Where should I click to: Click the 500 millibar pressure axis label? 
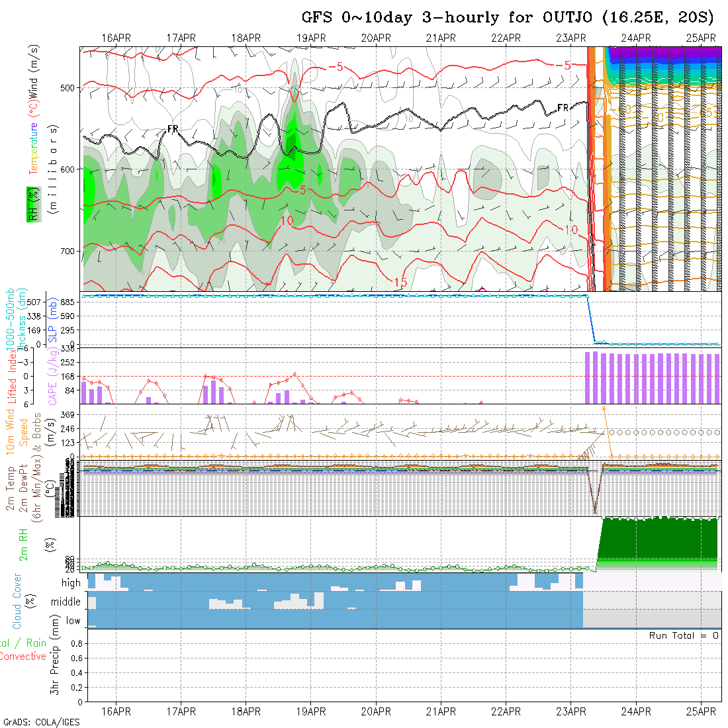coord(68,88)
